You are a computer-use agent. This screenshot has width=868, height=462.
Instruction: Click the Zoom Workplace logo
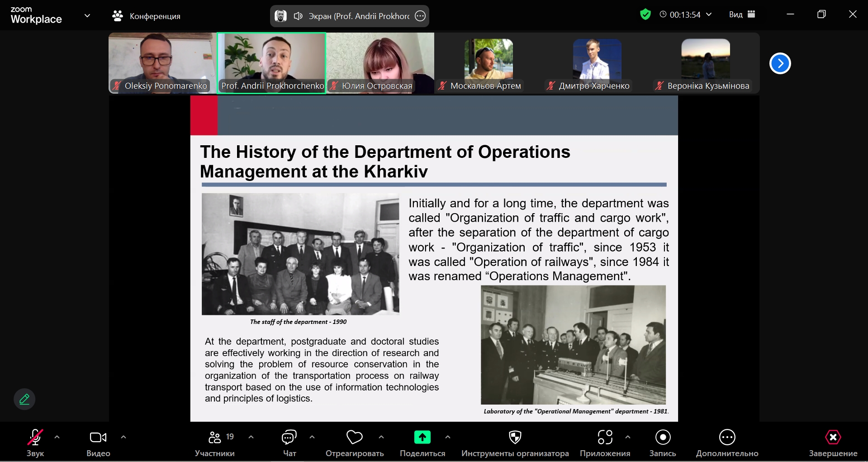(x=36, y=15)
